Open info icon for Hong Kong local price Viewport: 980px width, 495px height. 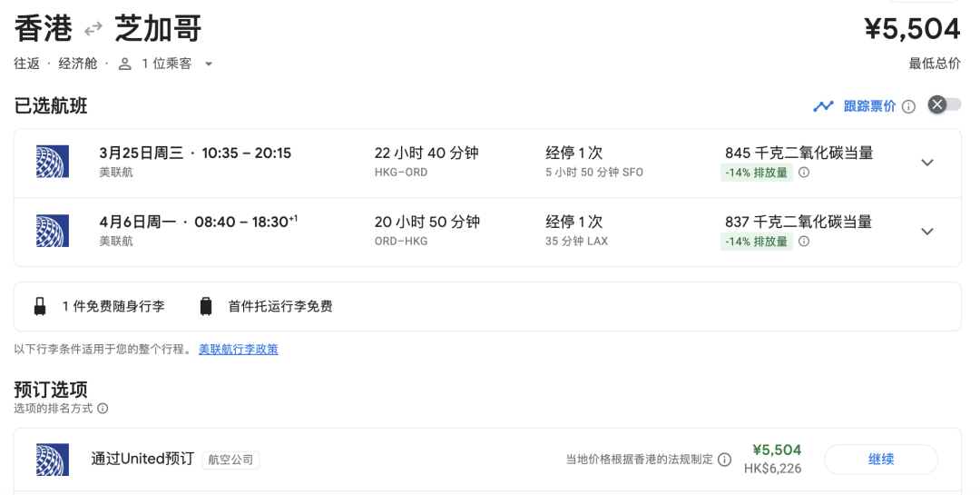click(x=724, y=460)
